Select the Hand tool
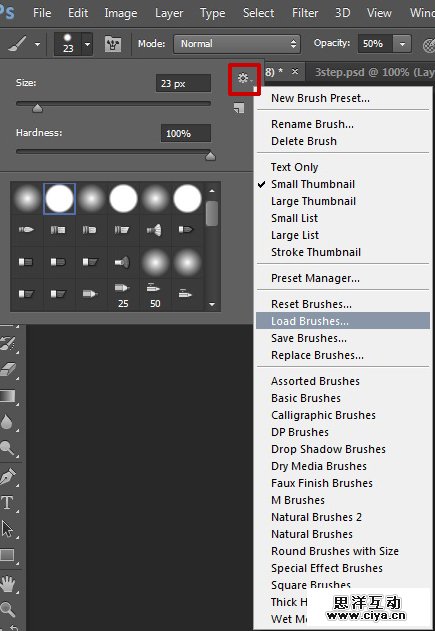Viewport: 435px width, 631px height. click(8, 584)
